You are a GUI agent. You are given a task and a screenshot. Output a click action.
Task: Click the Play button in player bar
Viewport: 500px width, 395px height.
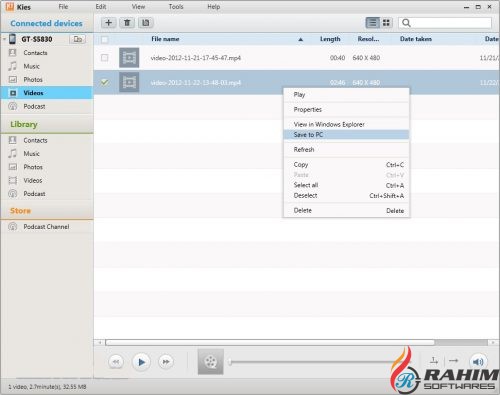pyautogui.click(x=141, y=362)
